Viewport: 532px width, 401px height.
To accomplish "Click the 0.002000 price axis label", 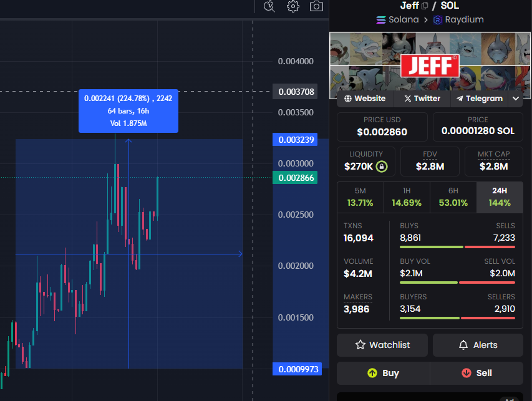I will pyautogui.click(x=296, y=266).
